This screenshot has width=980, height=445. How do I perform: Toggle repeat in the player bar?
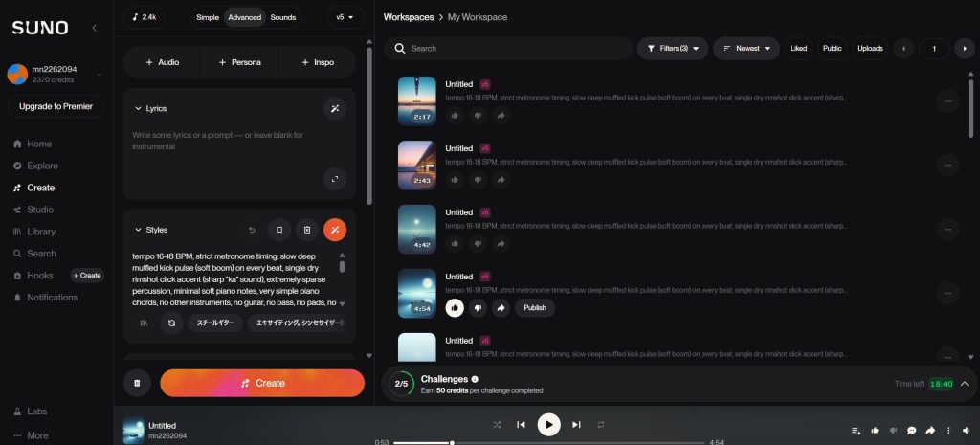click(x=601, y=424)
